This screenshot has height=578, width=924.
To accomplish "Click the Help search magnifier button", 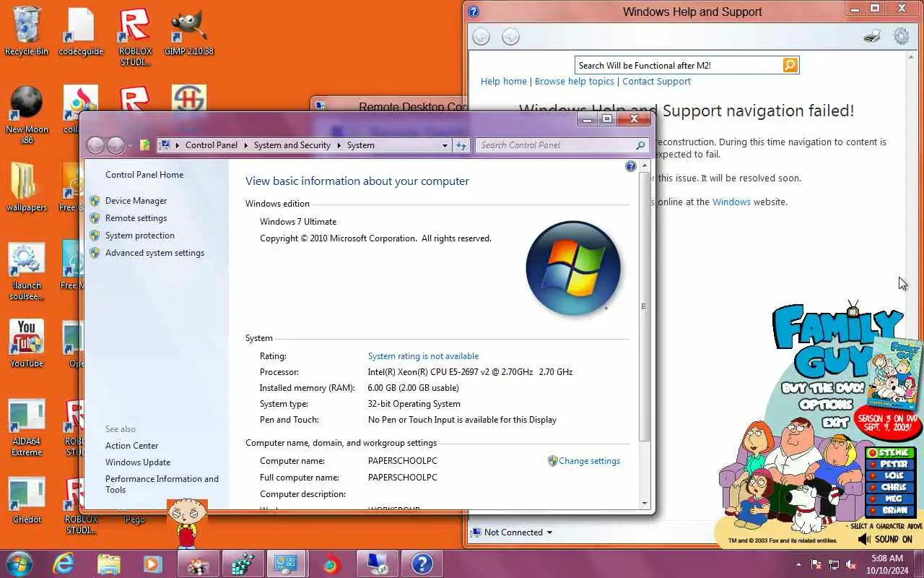I will coord(790,65).
